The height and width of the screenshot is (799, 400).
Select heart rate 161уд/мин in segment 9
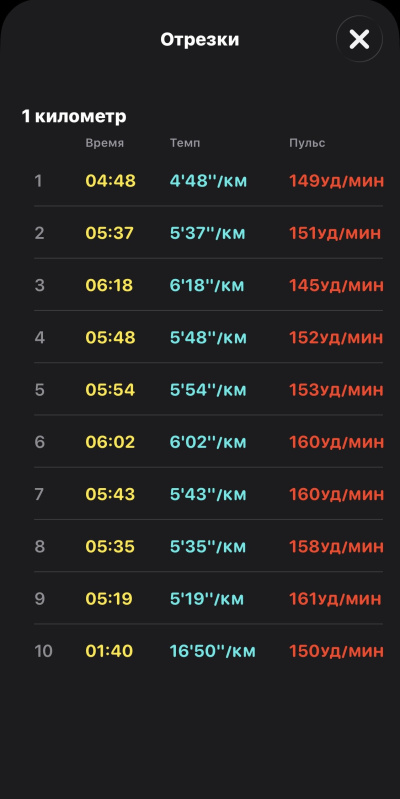point(335,599)
